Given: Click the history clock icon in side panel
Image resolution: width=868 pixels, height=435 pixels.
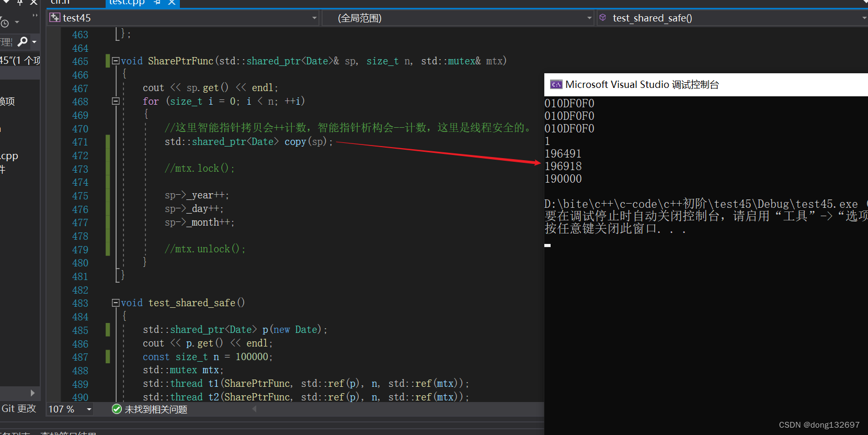Looking at the screenshot, I should coord(5,23).
